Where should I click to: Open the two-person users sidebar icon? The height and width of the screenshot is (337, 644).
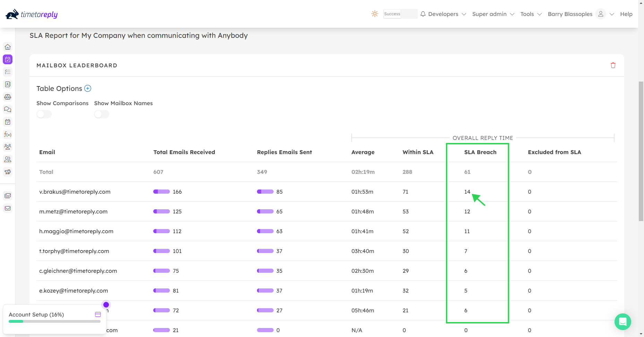pyautogui.click(x=8, y=159)
